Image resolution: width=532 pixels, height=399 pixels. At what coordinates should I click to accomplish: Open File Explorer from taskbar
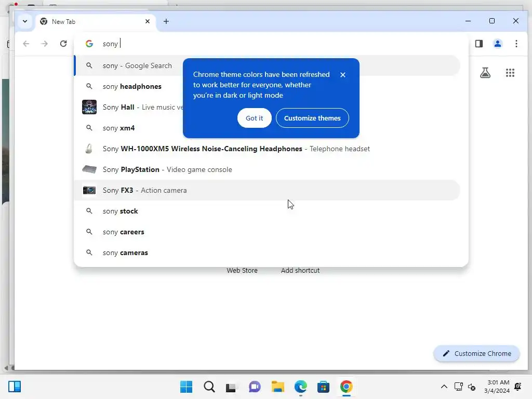pos(277,387)
